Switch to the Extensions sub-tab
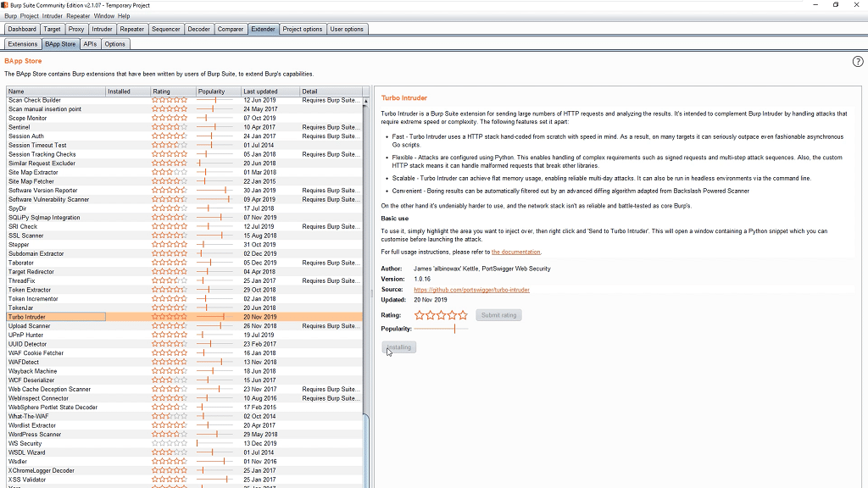The image size is (868, 488). (x=23, y=44)
